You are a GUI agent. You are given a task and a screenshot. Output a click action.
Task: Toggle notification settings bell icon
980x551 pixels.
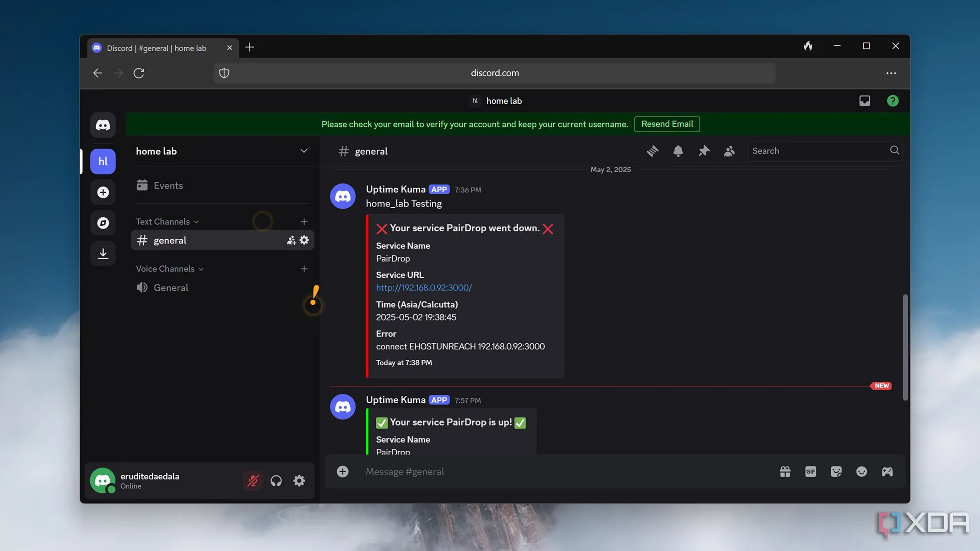pyautogui.click(x=678, y=151)
